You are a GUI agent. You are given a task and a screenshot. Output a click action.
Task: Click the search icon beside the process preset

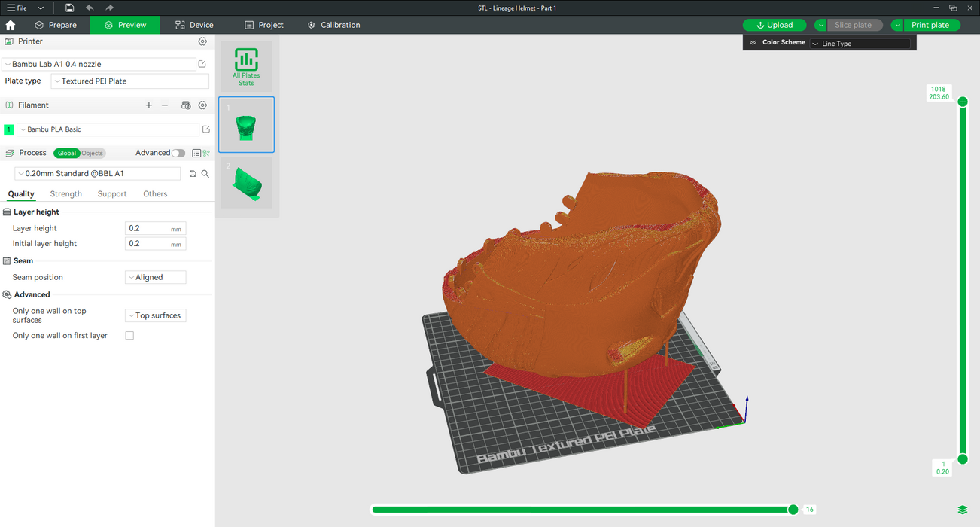tap(205, 174)
